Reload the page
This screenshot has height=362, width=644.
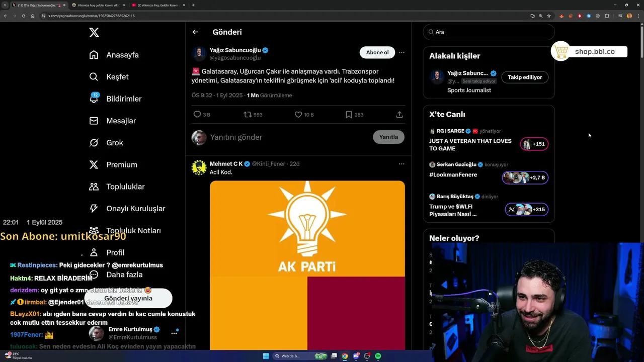coord(23,16)
